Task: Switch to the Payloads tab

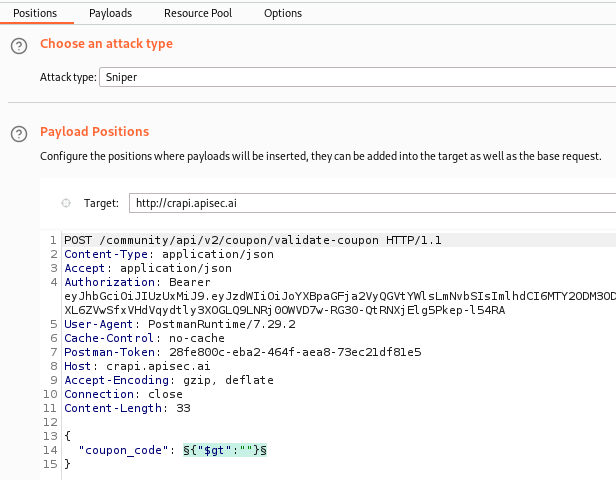Action: 110,13
